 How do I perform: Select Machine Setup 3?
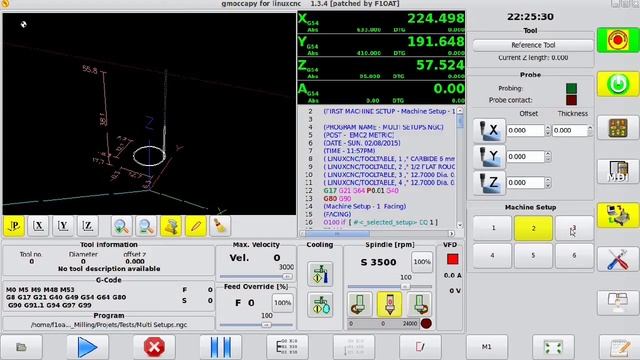[x=574, y=228]
